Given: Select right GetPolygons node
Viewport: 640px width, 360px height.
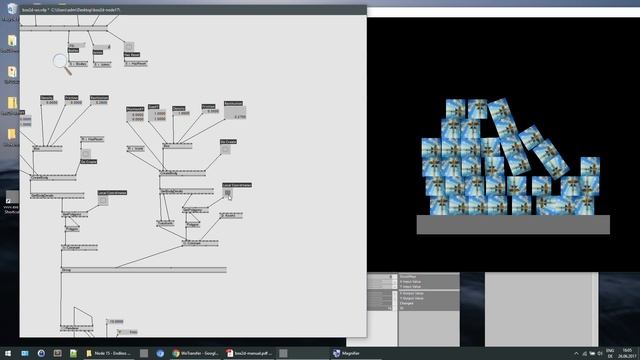Looking at the screenshot, I should coord(196,210).
